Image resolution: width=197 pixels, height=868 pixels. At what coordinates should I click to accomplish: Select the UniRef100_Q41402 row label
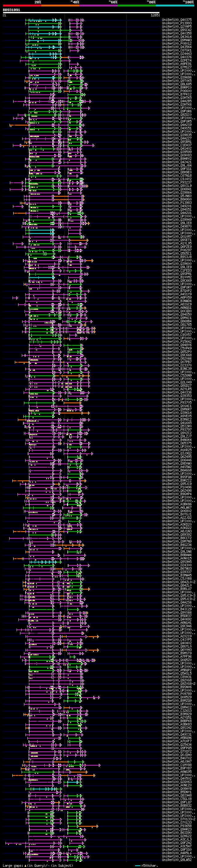pos(177,149)
